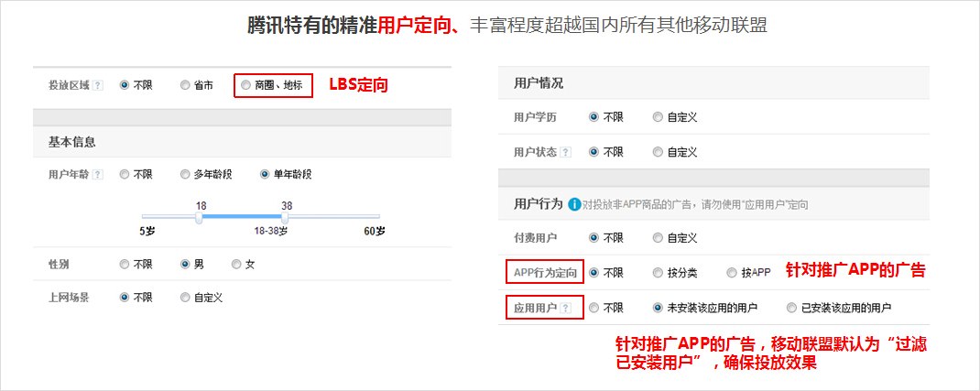
Task: Open help icon next to 用户状态
Action: (x=566, y=152)
